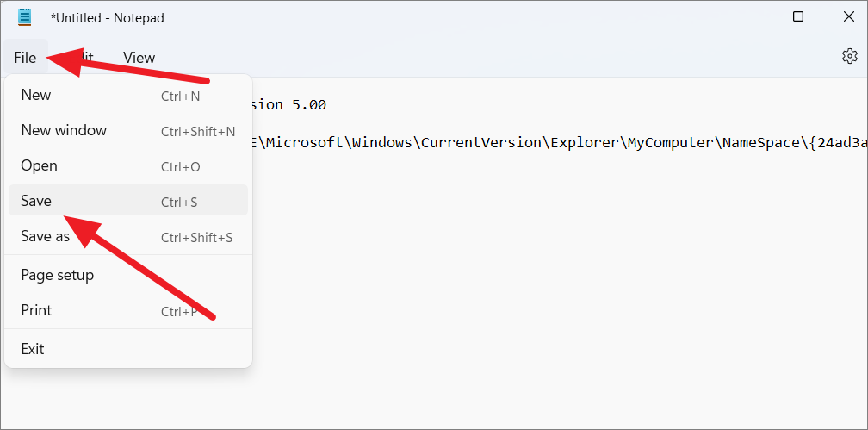Open Notepad settings via the gear icon
The image size is (868, 430).
tap(849, 56)
